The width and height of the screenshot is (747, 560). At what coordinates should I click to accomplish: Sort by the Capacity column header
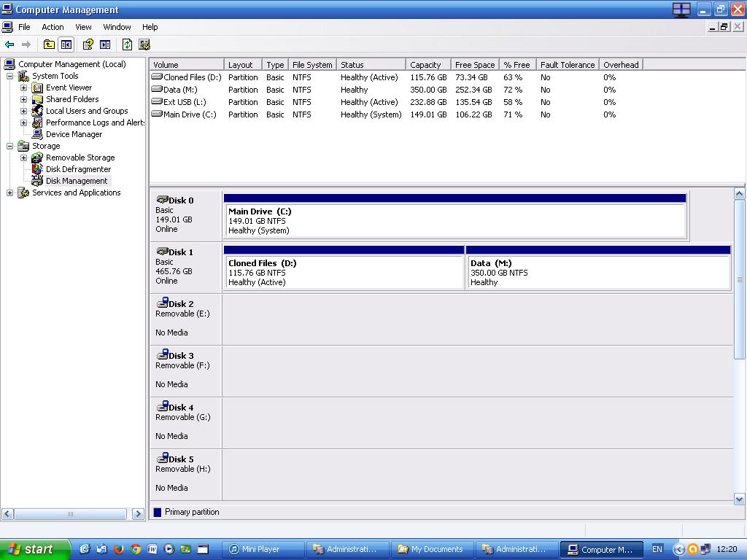click(428, 65)
